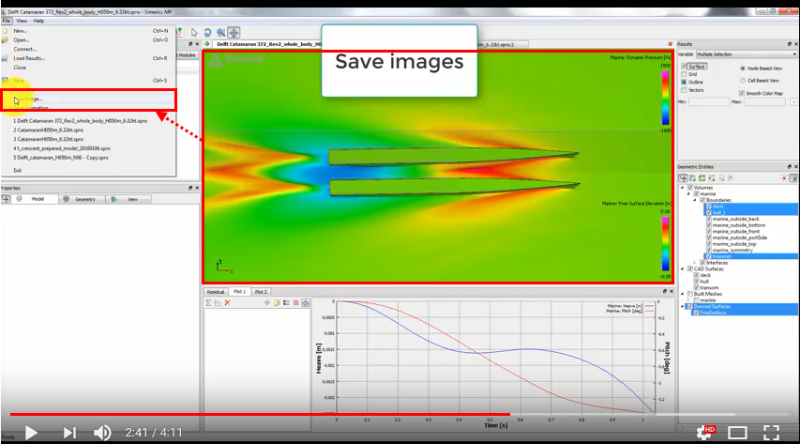Click the New file icon in File menu

5,31
